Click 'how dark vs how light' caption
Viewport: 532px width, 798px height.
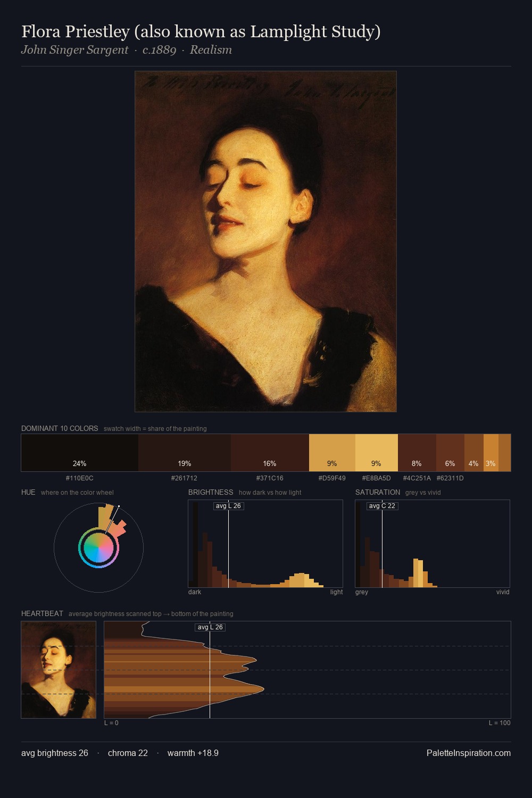[x=270, y=493]
